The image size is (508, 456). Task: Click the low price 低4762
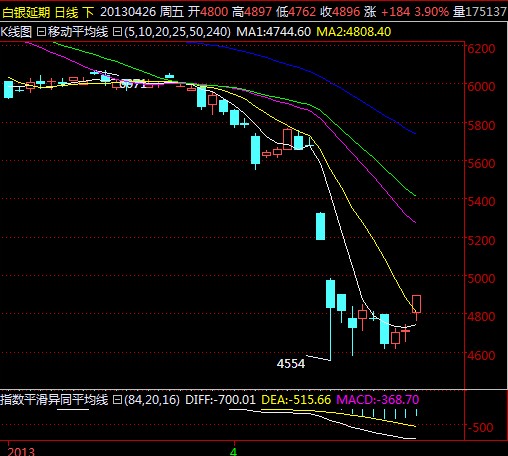point(296,12)
